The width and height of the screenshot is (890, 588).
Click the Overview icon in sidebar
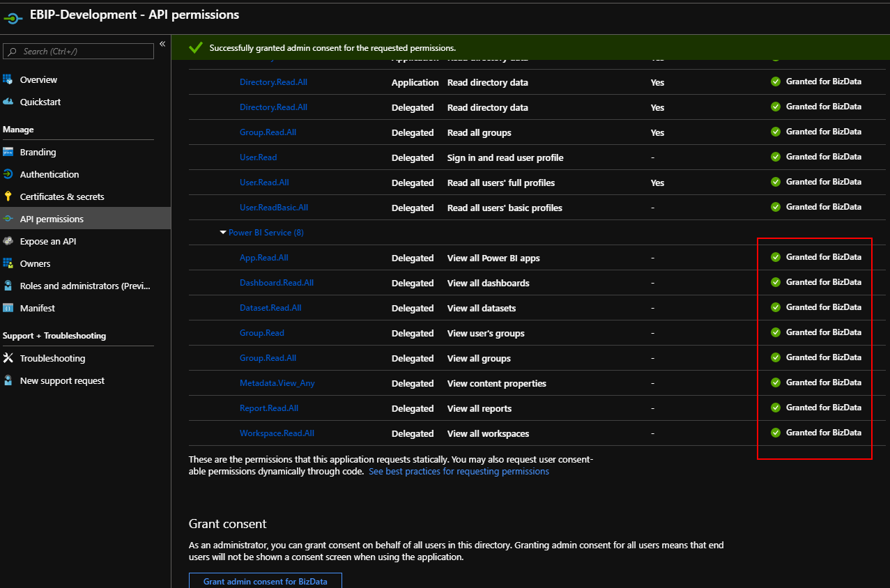click(x=8, y=79)
